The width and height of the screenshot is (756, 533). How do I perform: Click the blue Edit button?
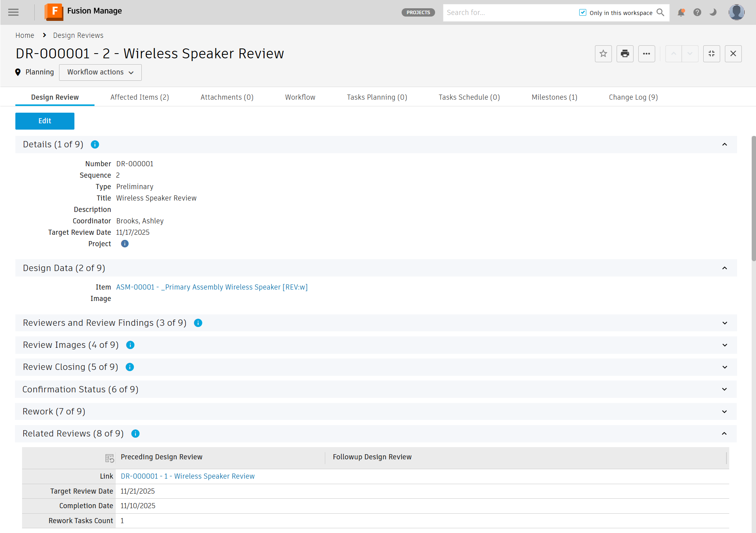(45, 121)
